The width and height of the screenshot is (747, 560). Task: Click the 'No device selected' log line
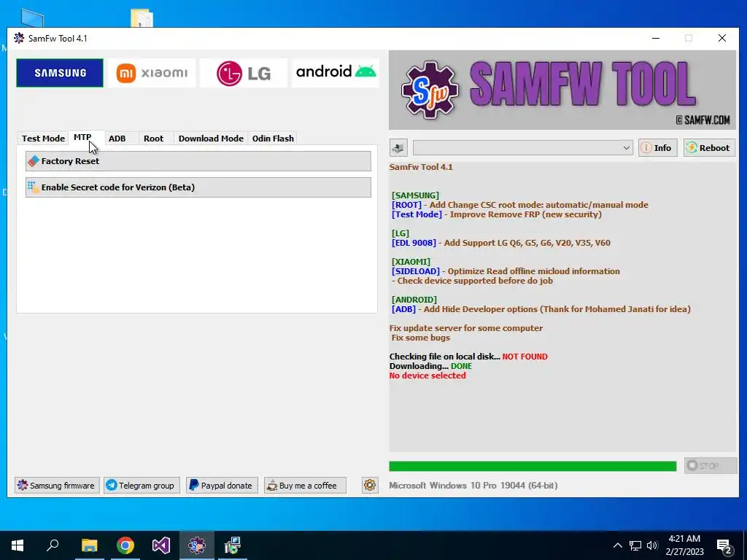tap(427, 376)
